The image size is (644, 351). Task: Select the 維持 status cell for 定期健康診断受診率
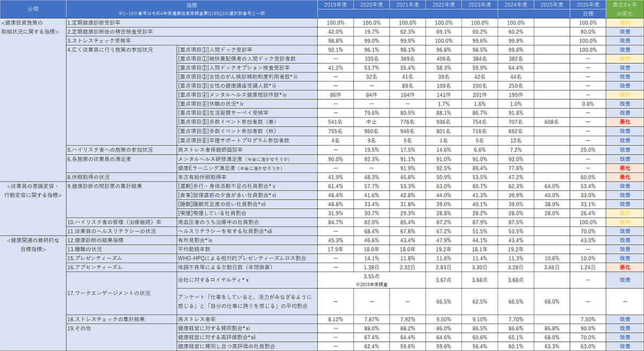click(x=624, y=23)
